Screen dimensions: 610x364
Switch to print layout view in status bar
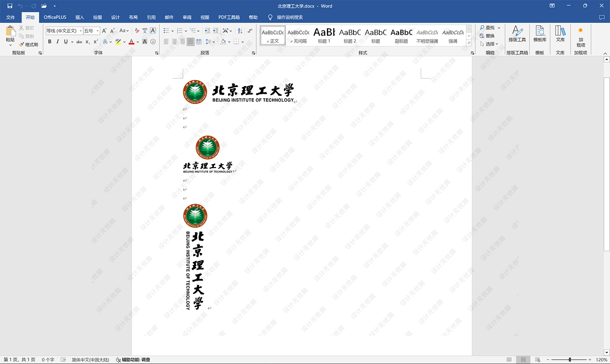pos(523,360)
